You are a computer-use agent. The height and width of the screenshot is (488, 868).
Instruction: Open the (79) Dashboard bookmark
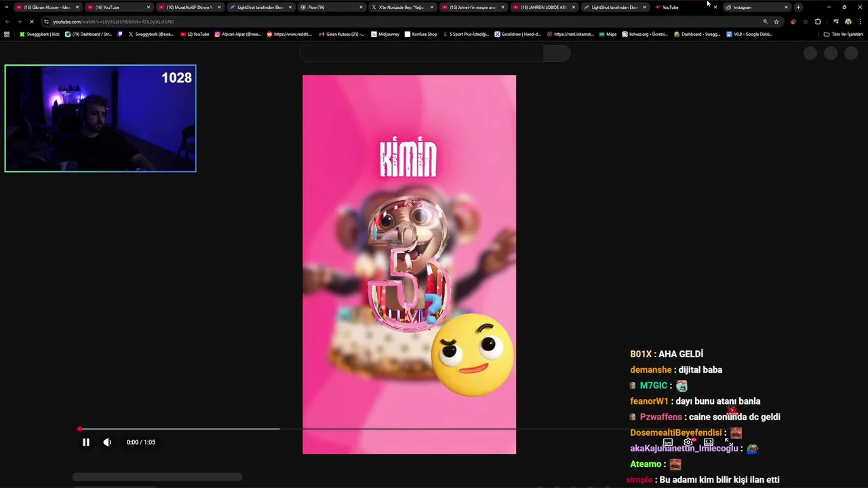coord(88,34)
